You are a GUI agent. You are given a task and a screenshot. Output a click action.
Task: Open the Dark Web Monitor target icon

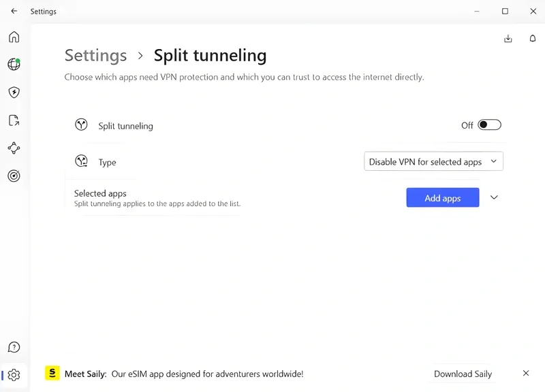pyautogui.click(x=14, y=176)
